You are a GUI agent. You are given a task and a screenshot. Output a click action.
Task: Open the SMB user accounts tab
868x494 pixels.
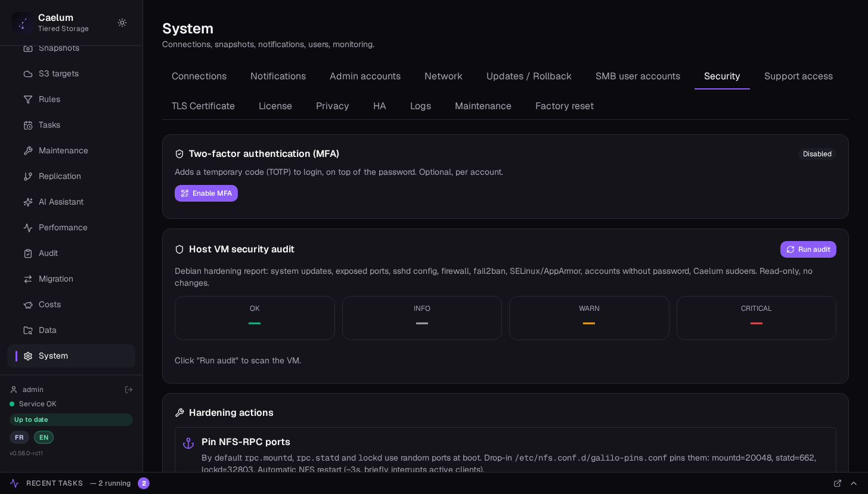tap(638, 76)
